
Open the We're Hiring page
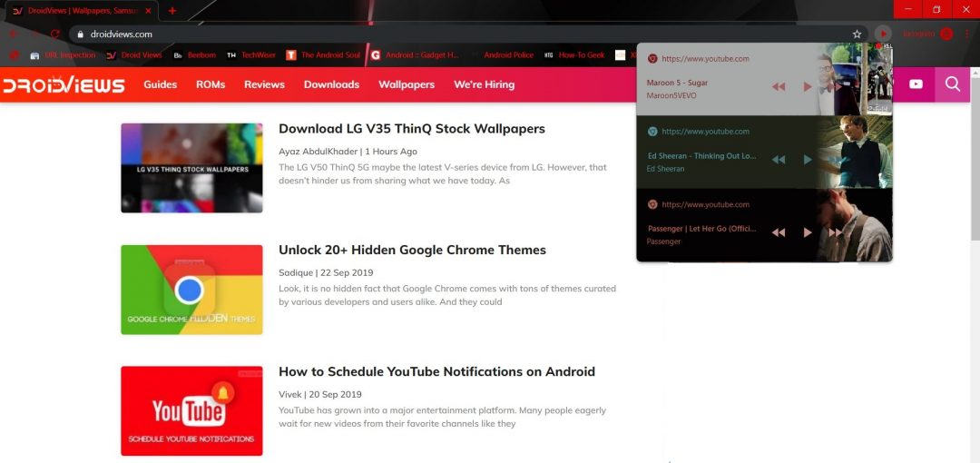(485, 84)
